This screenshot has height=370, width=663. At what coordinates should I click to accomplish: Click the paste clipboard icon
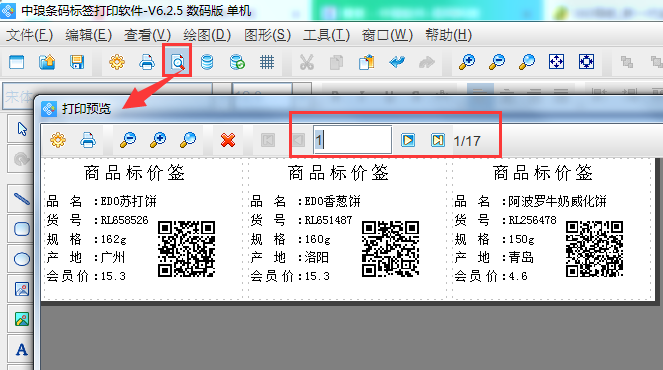point(367,62)
